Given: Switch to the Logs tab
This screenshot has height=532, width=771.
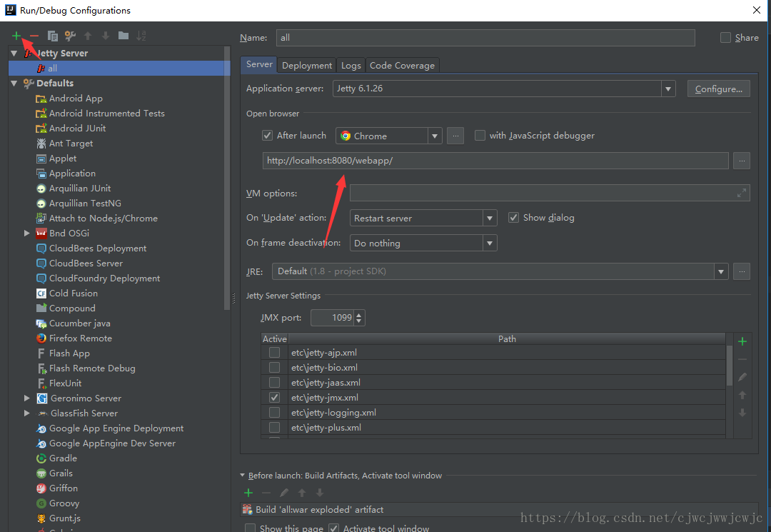Looking at the screenshot, I should coord(351,66).
